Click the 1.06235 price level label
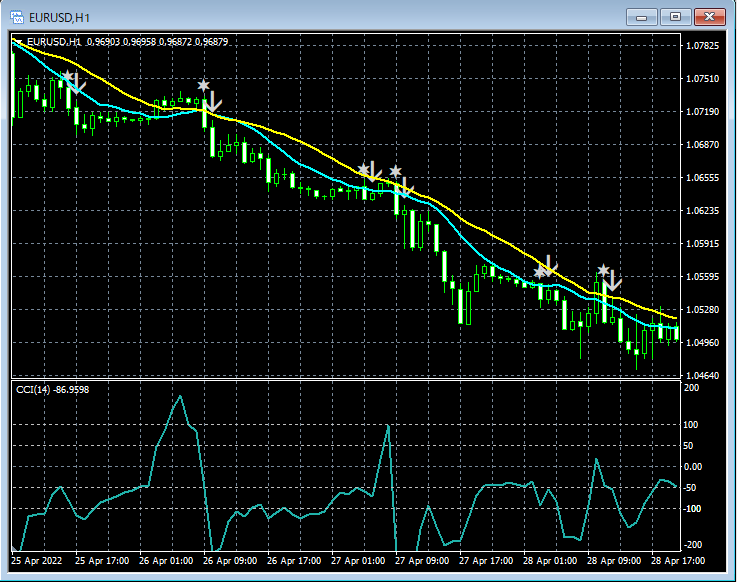 (x=702, y=210)
